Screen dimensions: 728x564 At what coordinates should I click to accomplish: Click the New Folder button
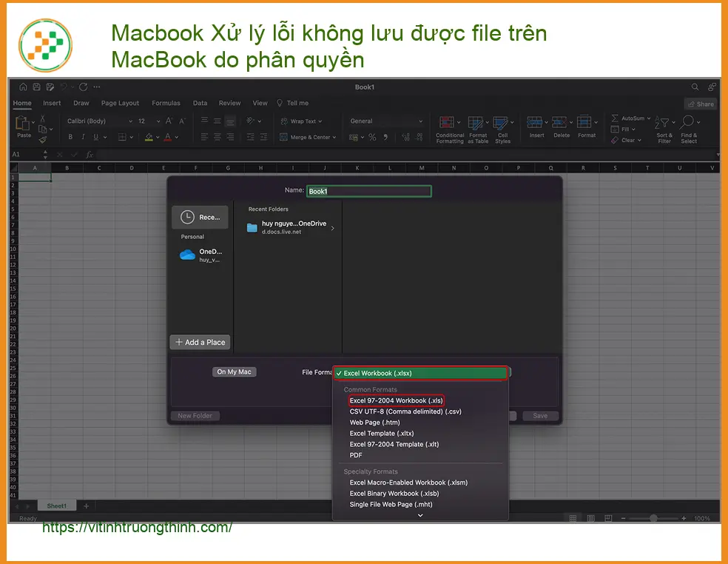pyautogui.click(x=195, y=416)
